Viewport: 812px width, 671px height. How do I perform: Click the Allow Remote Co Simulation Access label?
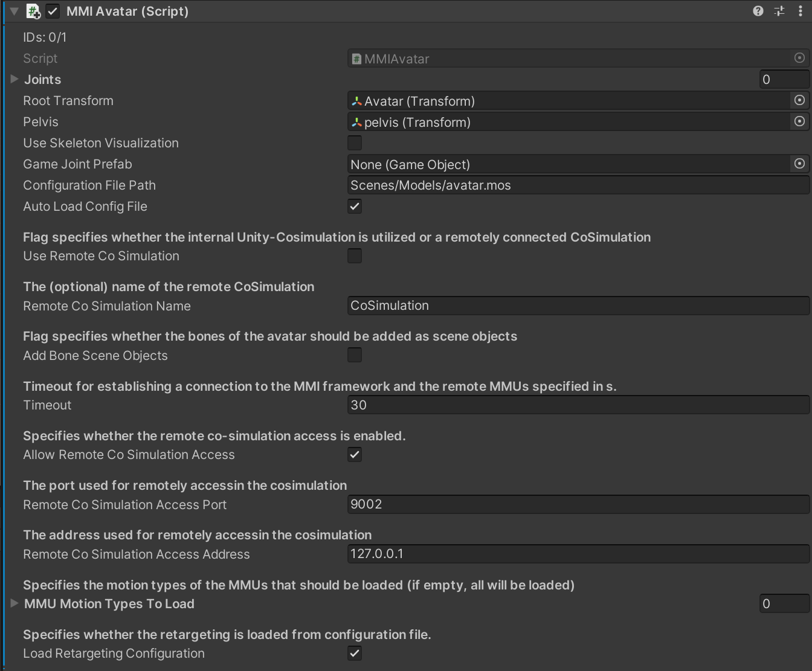pyautogui.click(x=129, y=454)
